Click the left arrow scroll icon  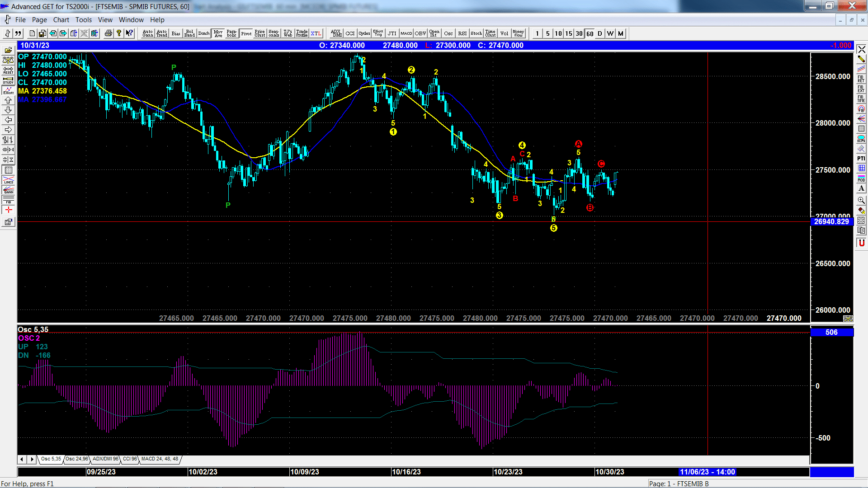tap(8, 120)
